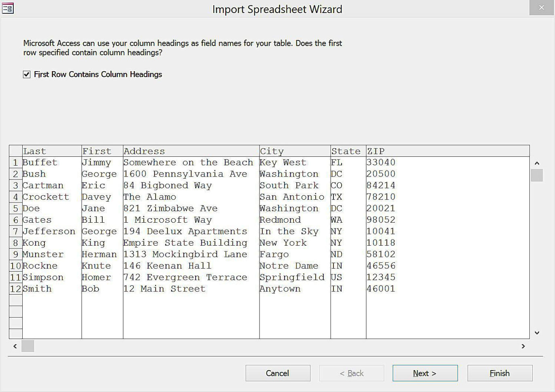Click the In the Sky cell
555x392 pixels.
click(295, 232)
